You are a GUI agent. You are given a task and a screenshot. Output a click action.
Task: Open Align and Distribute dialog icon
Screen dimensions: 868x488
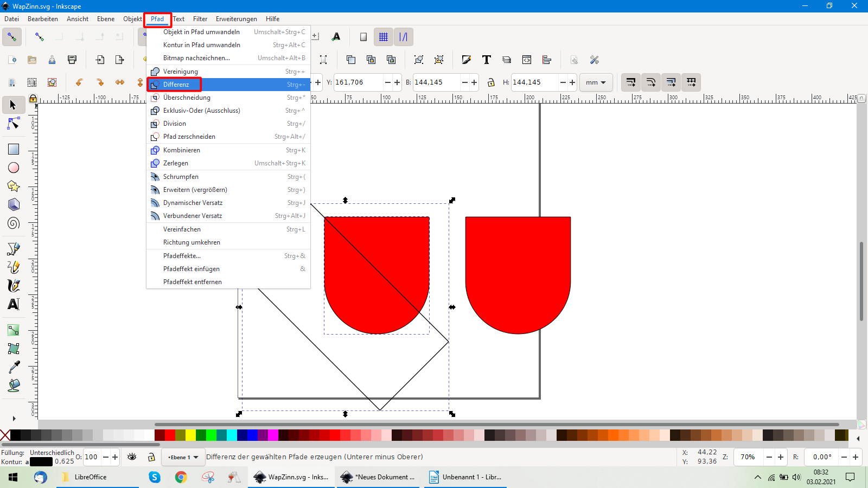coord(546,60)
